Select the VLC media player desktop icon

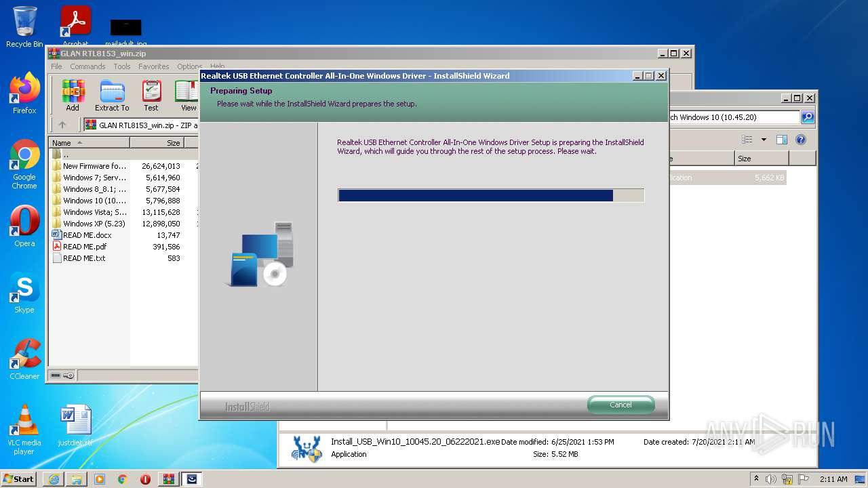[x=24, y=430]
